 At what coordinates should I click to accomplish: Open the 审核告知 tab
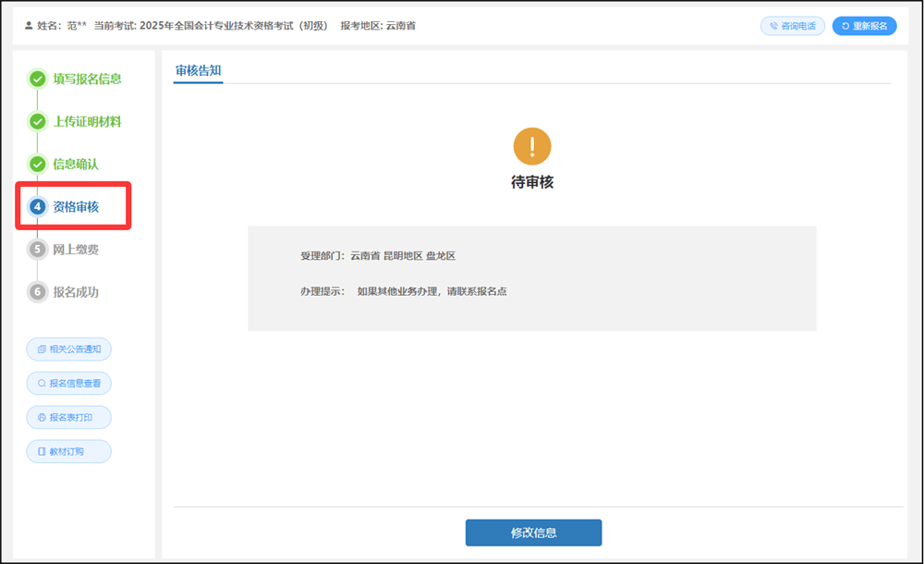click(x=198, y=71)
